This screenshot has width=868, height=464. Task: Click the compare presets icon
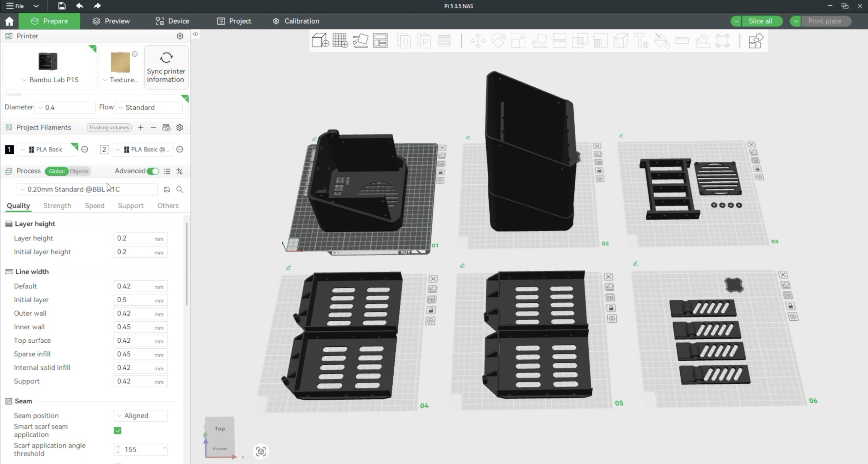coord(180,171)
